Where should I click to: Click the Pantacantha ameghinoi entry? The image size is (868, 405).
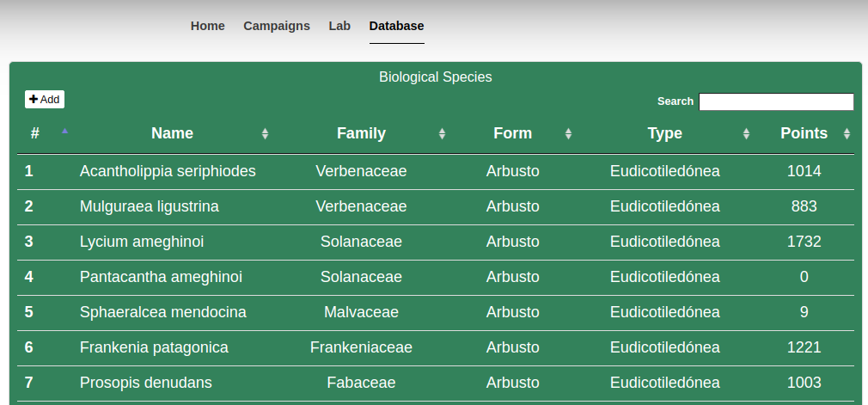point(161,277)
